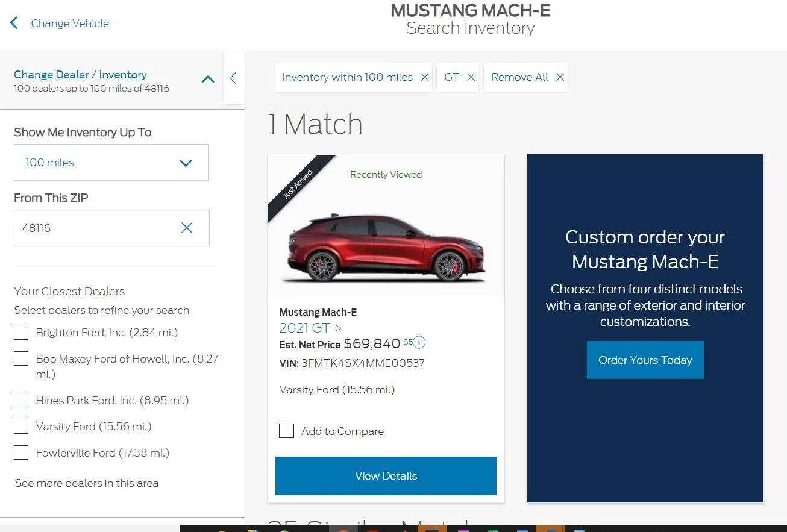Check Fowlerville Ford dealer checkbox
The image size is (787, 532).
(21, 452)
